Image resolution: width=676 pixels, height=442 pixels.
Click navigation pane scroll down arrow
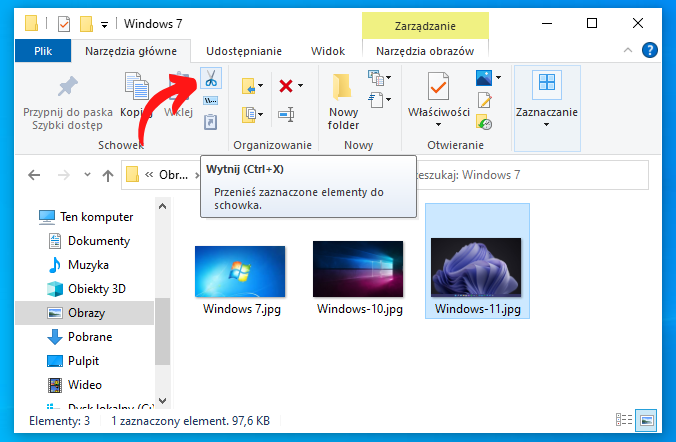pyautogui.click(x=163, y=401)
